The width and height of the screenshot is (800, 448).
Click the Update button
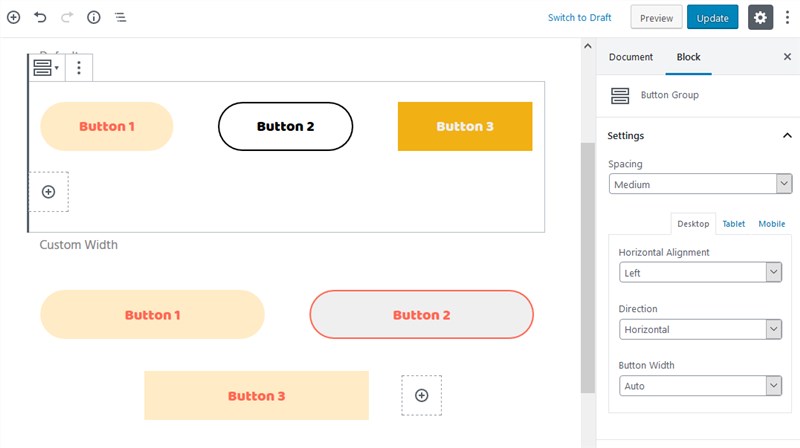pyautogui.click(x=712, y=18)
